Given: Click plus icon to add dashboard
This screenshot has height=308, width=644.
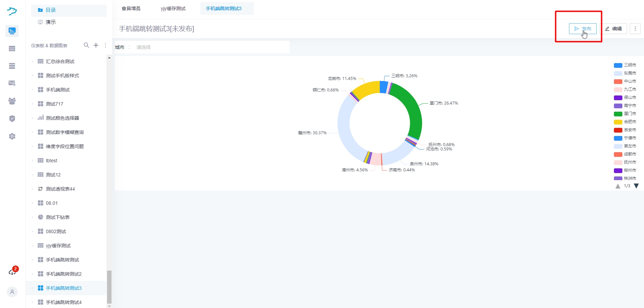Looking at the screenshot, I should (96, 45).
